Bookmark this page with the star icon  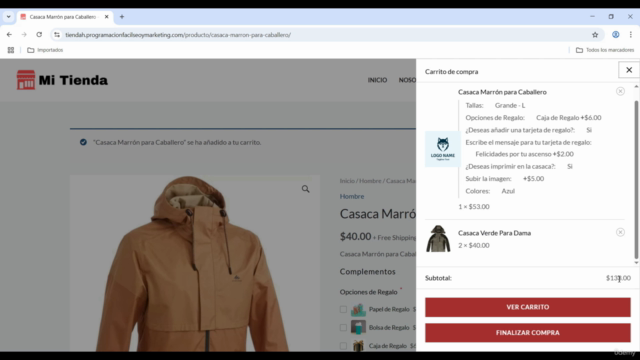595,35
